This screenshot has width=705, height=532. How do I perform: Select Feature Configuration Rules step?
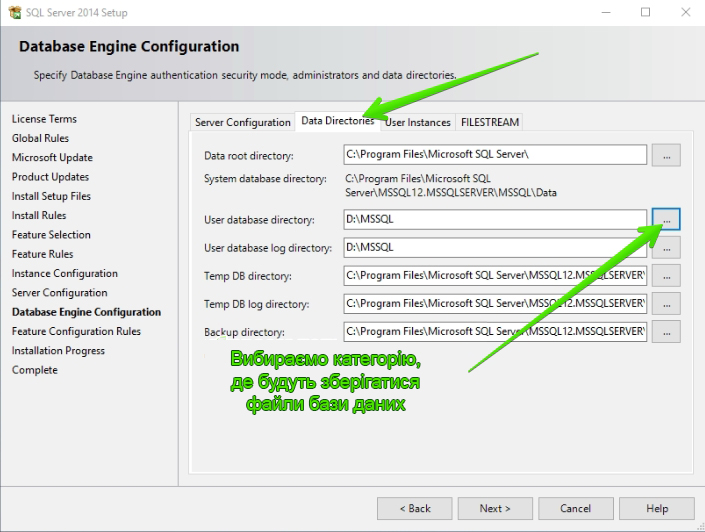[x=76, y=331]
